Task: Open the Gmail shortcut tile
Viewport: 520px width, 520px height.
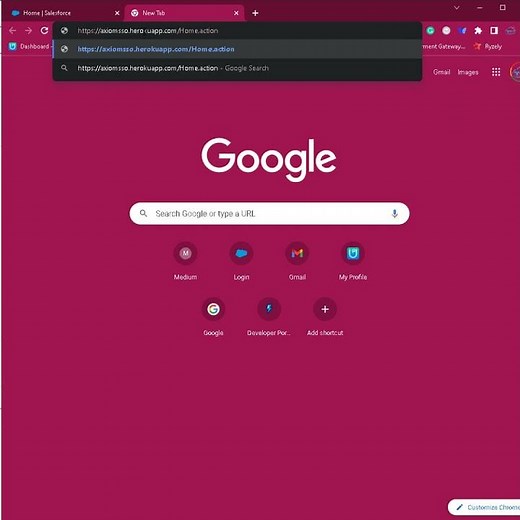Action: (x=297, y=261)
